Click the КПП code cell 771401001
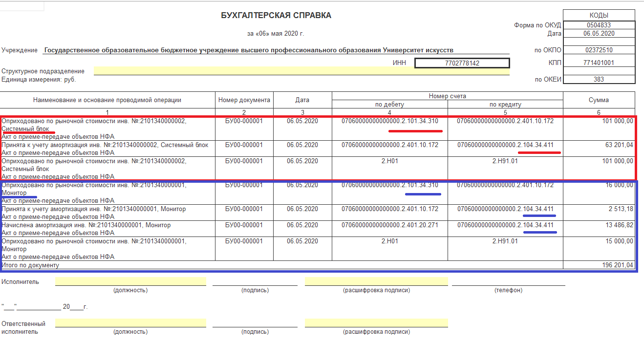Viewport: 644px width, 344px height. click(x=599, y=63)
